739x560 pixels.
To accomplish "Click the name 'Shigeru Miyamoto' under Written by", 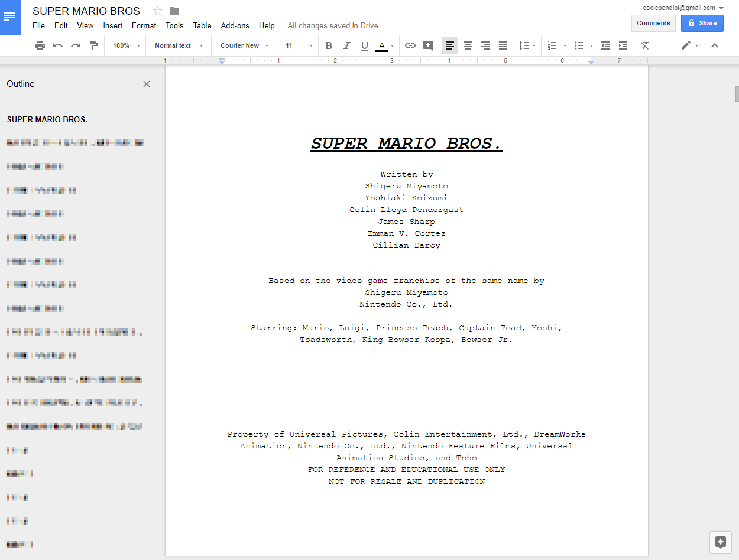I will click(x=407, y=186).
